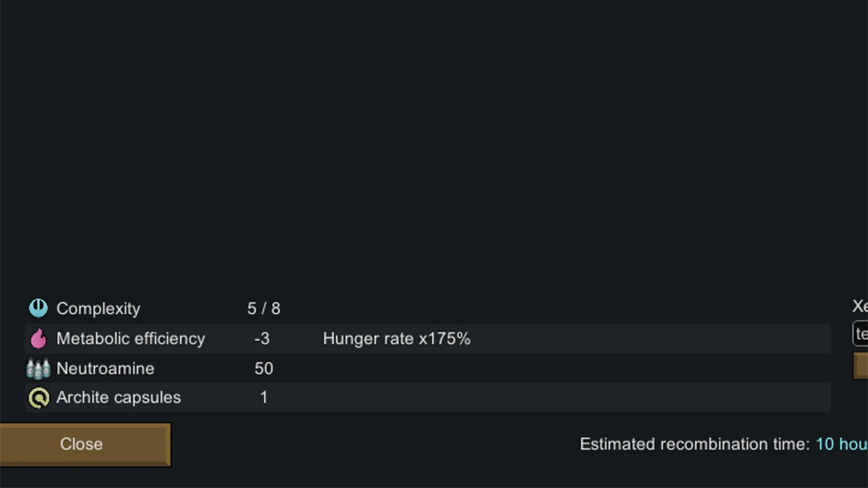Click the Hunger rate x175% text
The width and height of the screenshot is (868, 488).
[x=396, y=338]
